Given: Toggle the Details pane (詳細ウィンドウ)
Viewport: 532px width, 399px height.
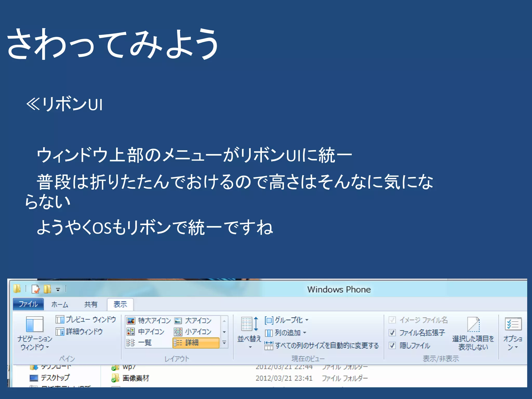Looking at the screenshot, I should click(79, 331).
